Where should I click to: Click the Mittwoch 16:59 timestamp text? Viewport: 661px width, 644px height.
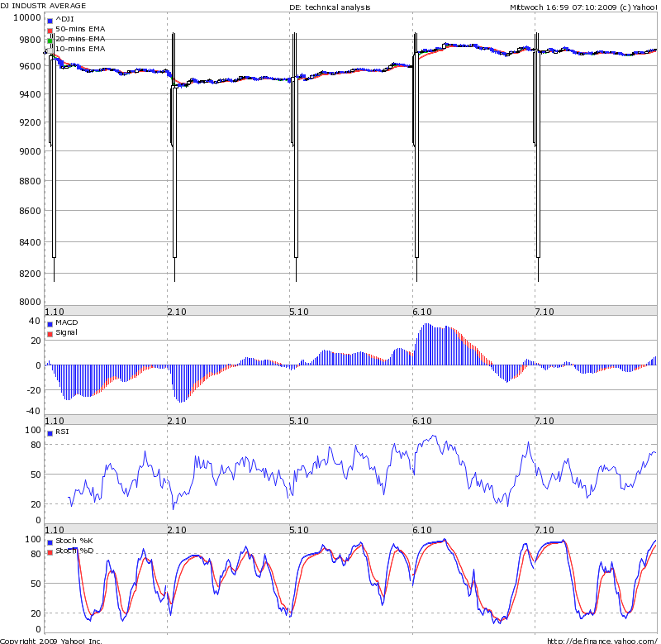tap(539, 7)
